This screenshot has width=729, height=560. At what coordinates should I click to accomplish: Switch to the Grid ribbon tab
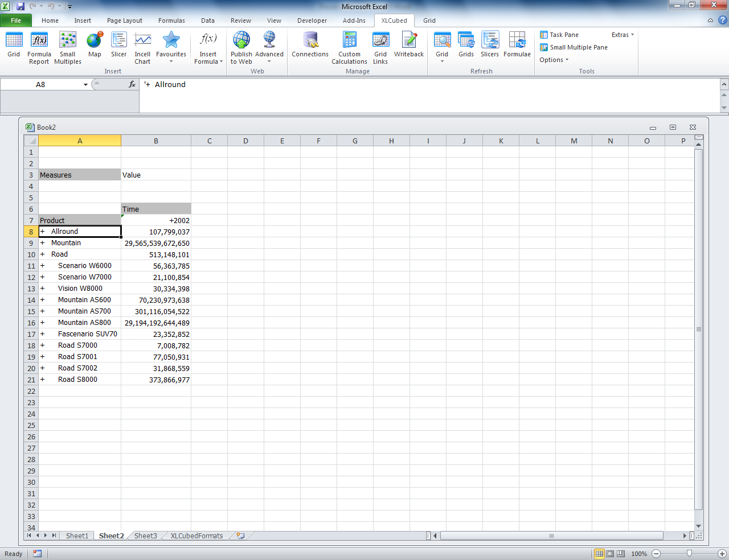pos(429,20)
